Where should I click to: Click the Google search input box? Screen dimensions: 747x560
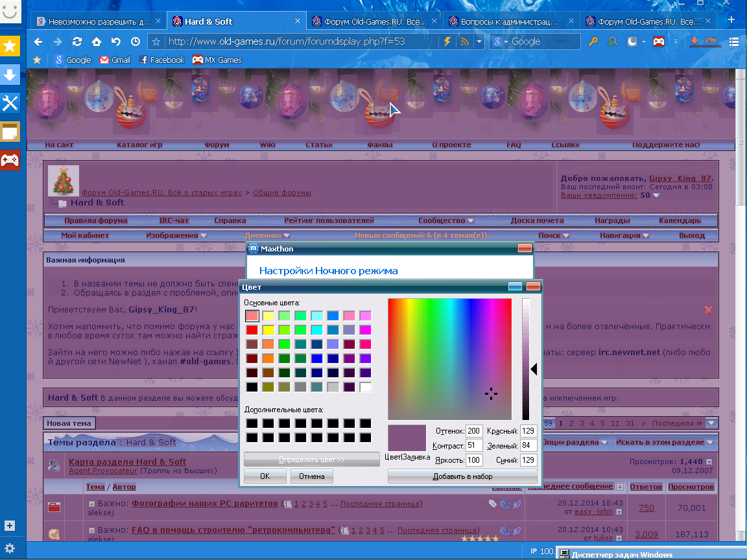[545, 42]
